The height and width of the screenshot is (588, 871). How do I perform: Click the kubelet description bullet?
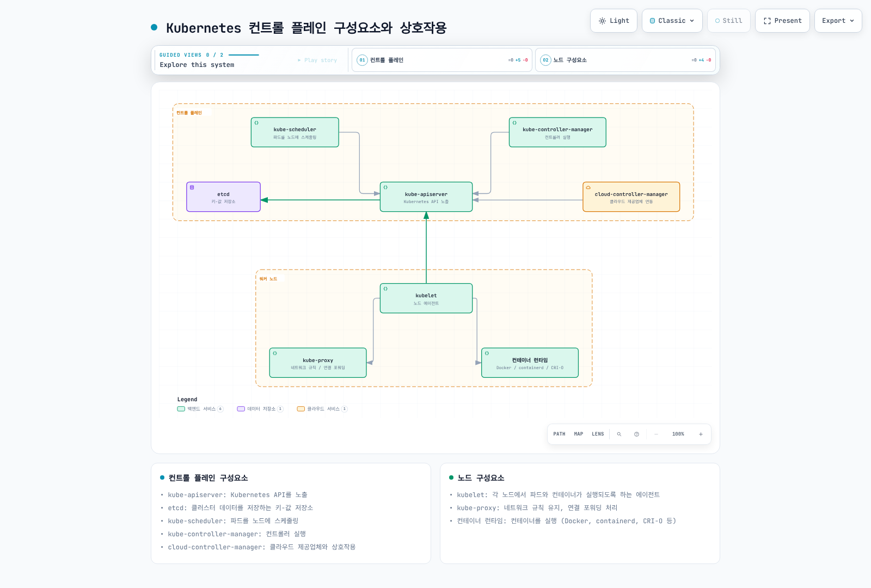[558, 495]
